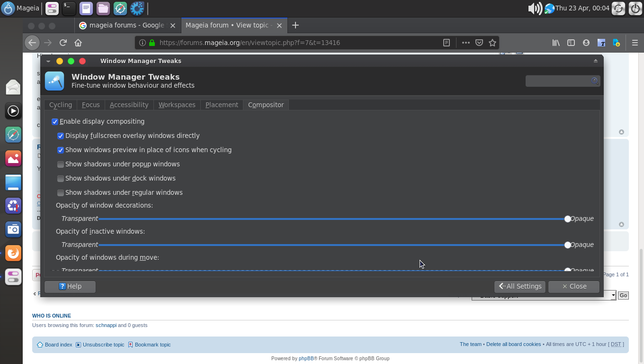
Task: Click the window decorations opacity slider handle
Action: 567,219
